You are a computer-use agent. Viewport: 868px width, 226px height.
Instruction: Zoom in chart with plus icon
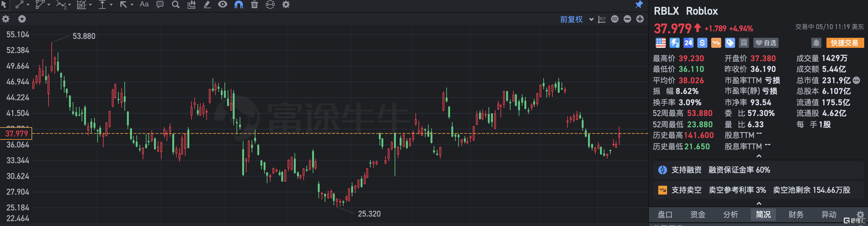click(640, 19)
